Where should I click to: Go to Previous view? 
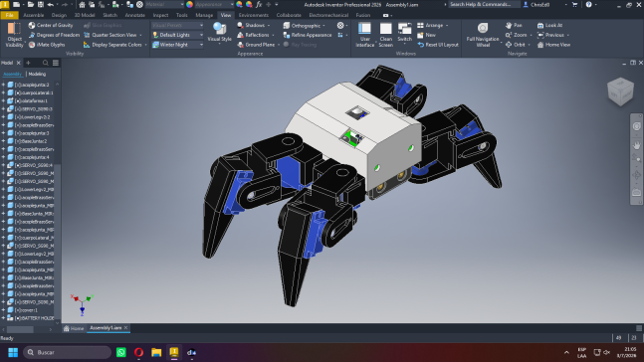tap(550, 35)
